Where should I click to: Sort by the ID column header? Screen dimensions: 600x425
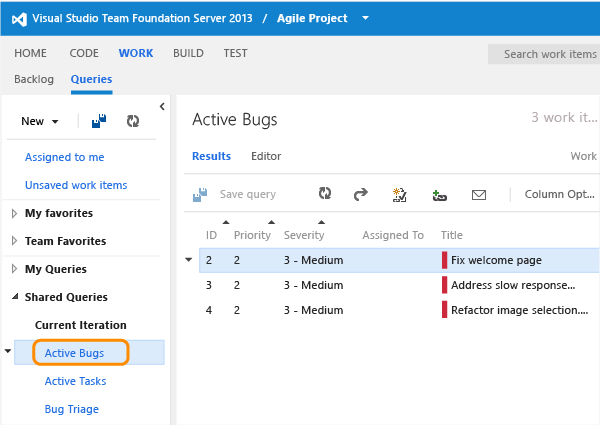(x=211, y=235)
